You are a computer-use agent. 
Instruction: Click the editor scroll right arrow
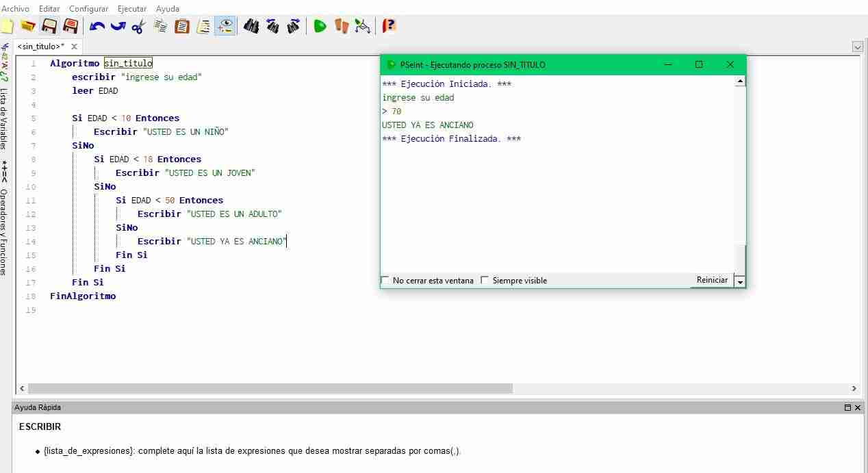coord(854,388)
